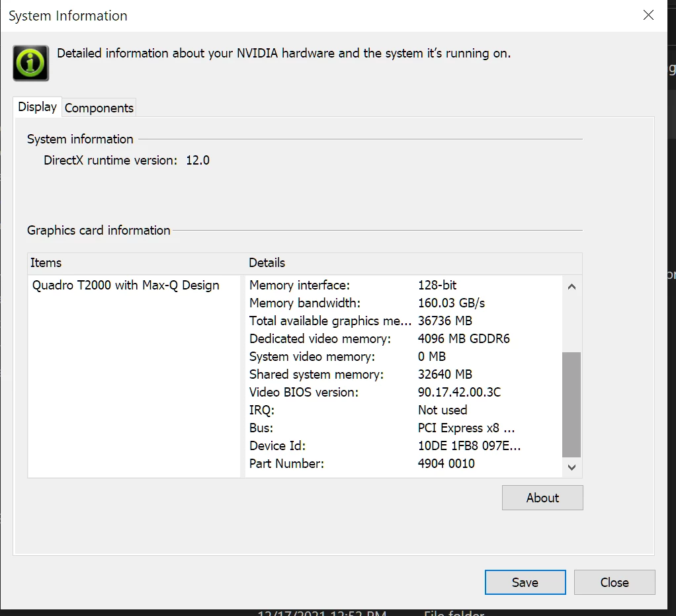676x616 pixels.
Task: Click the scroll down arrow in details list
Action: coord(571,467)
